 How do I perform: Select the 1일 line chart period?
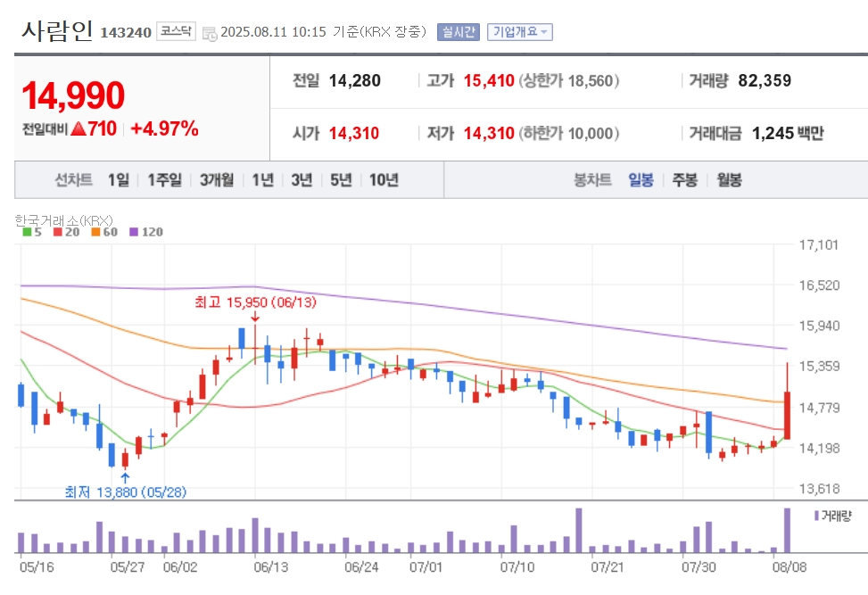point(118,180)
